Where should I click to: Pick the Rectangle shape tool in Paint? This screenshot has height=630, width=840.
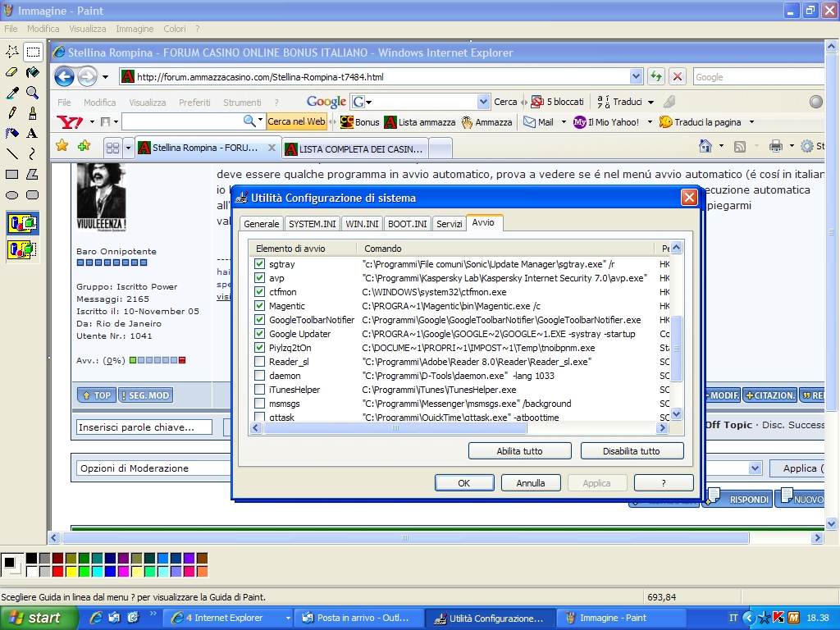tap(11, 174)
